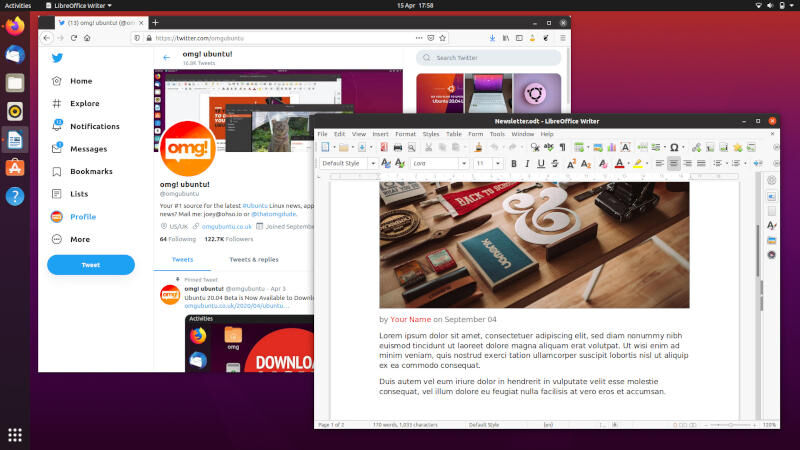Open the Tools menu in Writer
Screen dimensions: 800x450
click(x=497, y=134)
